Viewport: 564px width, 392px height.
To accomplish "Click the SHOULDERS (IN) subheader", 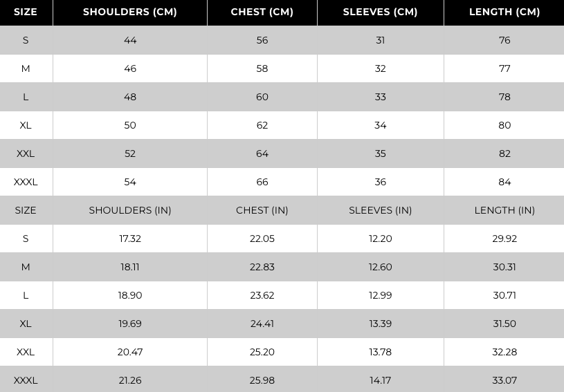I will (130, 210).
